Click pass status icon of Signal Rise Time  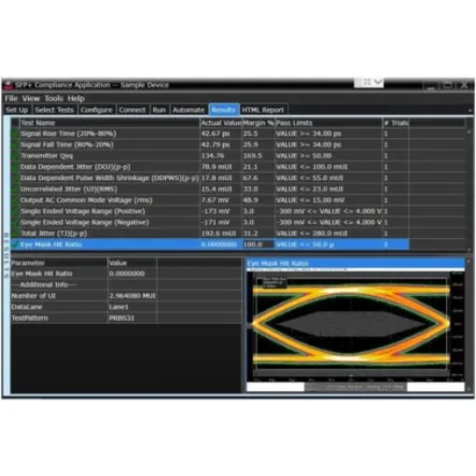click(15, 133)
